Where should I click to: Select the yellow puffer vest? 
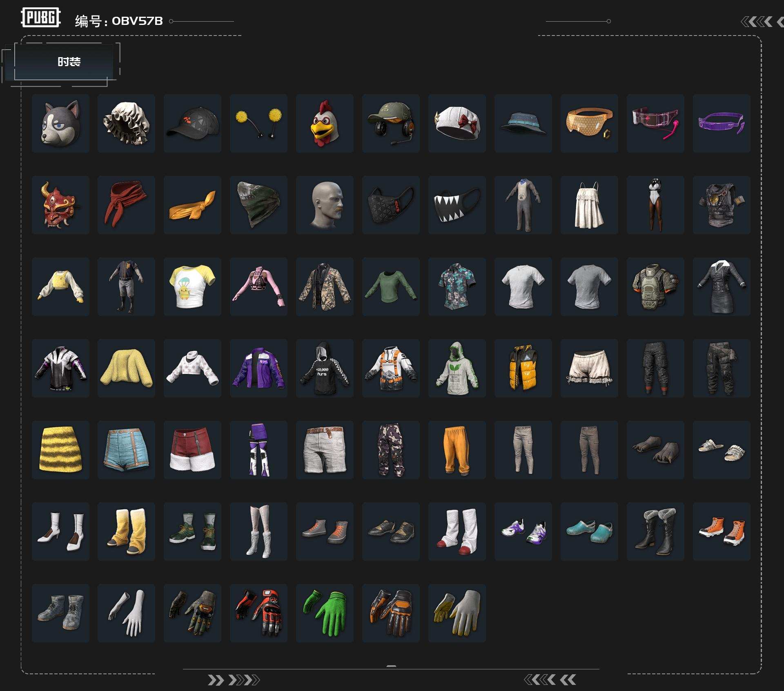pyautogui.click(x=523, y=368)
